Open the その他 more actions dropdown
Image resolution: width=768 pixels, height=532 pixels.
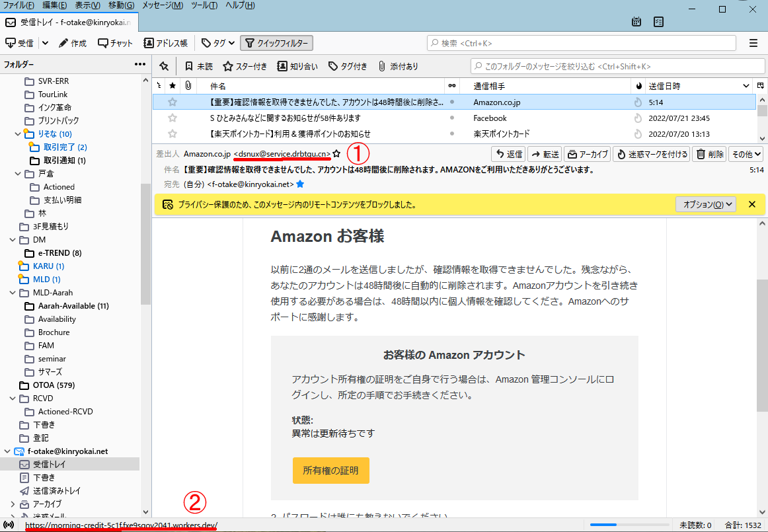[746, 154]
